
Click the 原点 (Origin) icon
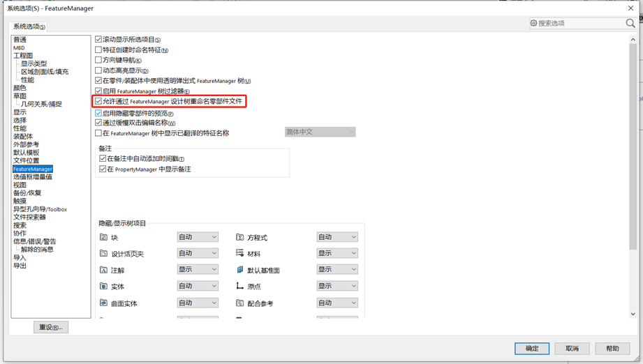(x=239, y=287)
